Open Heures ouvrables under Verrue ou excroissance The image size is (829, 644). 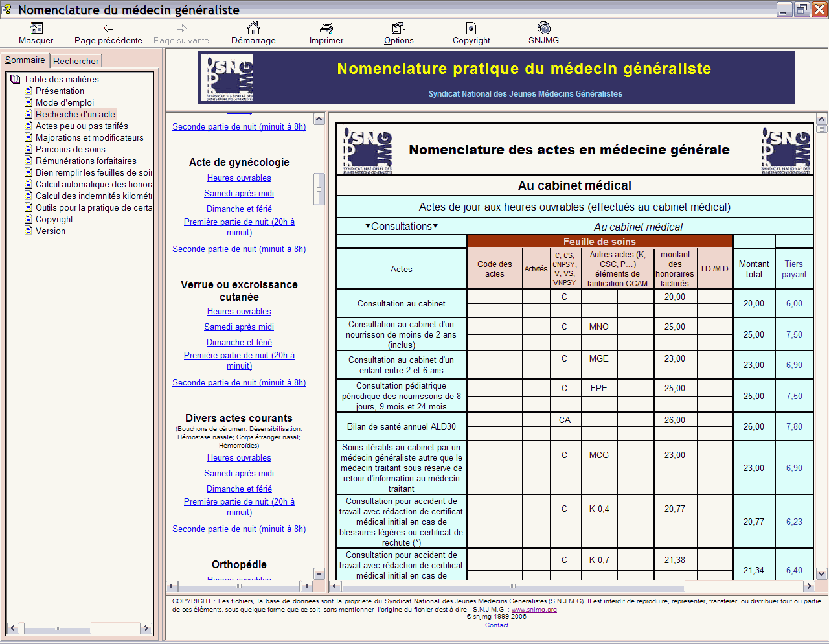[x=239, y=311]
